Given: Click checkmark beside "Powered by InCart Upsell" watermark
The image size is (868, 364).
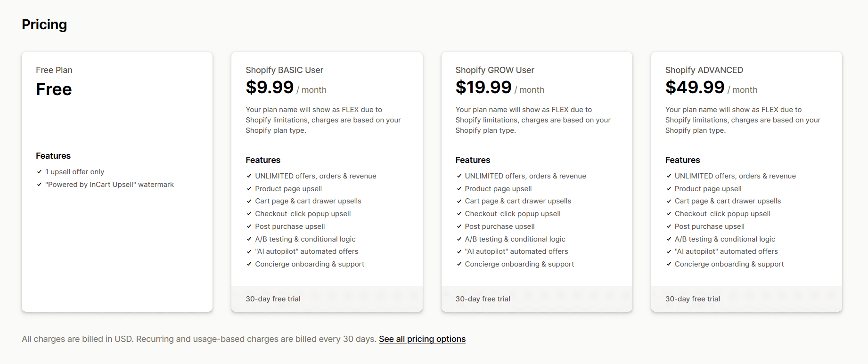Looking at the screenshot, I should 40,185.
